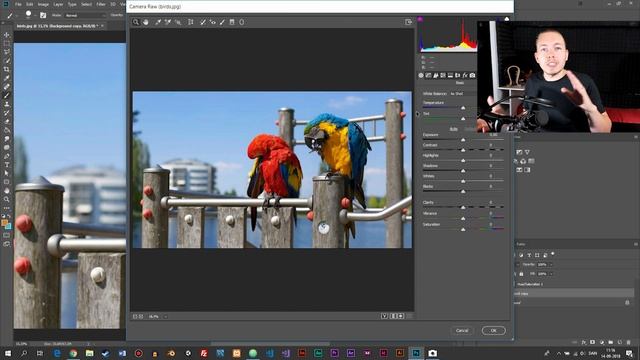Viewport: 640px width, 360px height.
Task: Toggle Quick Mask mode in Photoshop toolbar
Action: tap(7, 235)
